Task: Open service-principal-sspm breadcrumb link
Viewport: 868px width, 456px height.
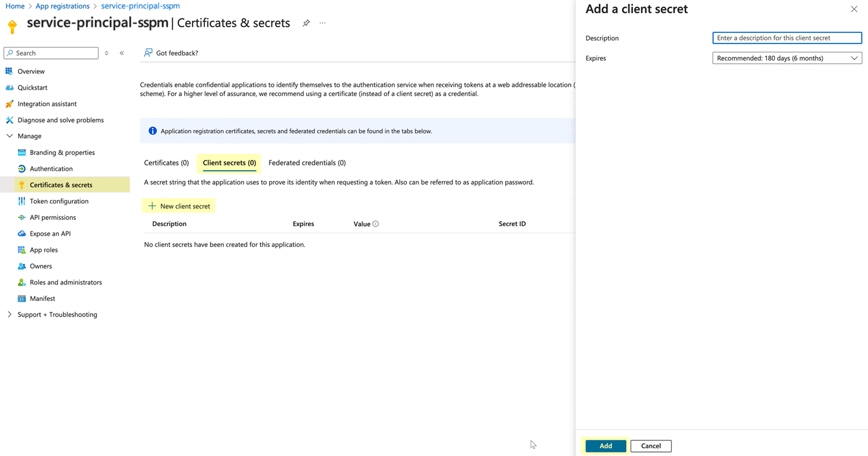Action: pyautogui.click(x=141, y=6)
